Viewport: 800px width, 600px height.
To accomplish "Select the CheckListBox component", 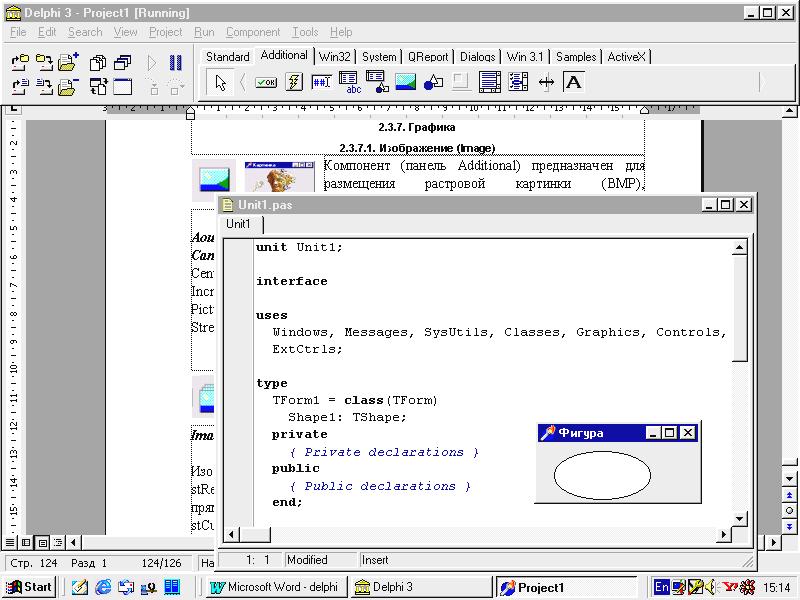I will pos(518,82).
